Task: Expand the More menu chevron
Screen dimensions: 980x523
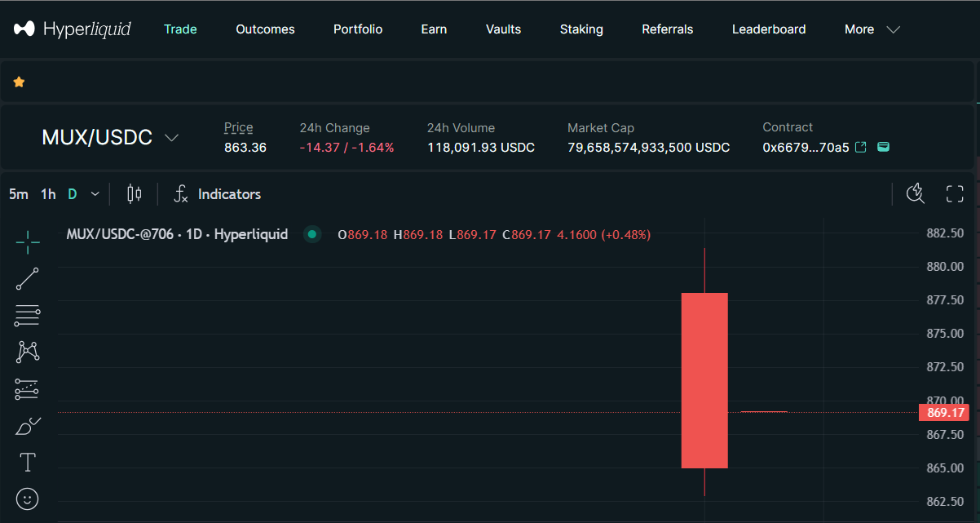Action: pos(893,29)
